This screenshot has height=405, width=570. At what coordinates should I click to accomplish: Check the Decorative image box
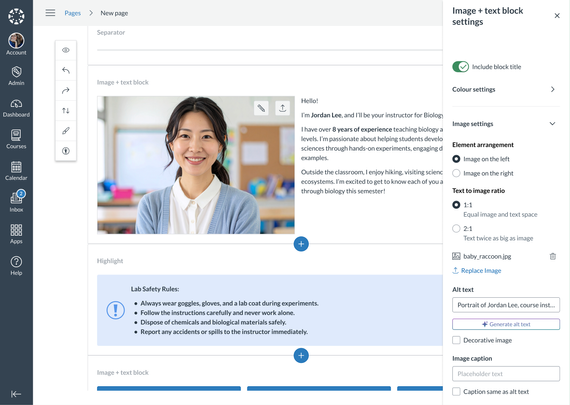[456, 340]
